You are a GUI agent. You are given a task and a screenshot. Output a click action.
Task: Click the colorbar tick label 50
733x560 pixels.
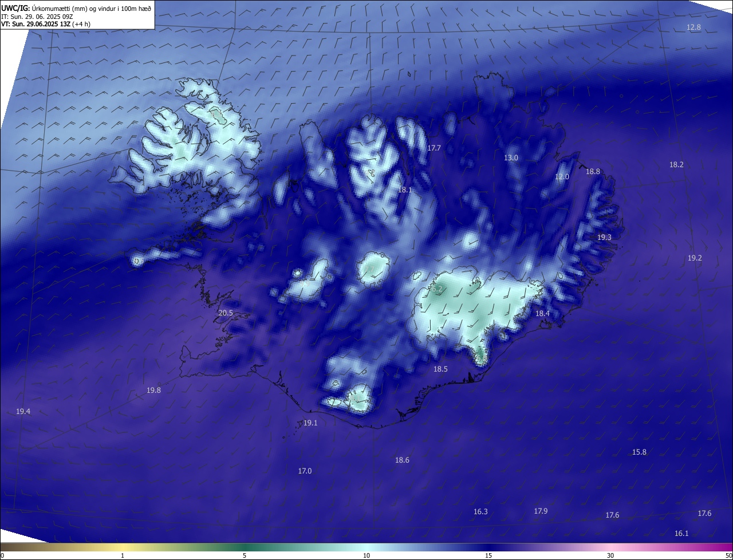pos(728,556)
